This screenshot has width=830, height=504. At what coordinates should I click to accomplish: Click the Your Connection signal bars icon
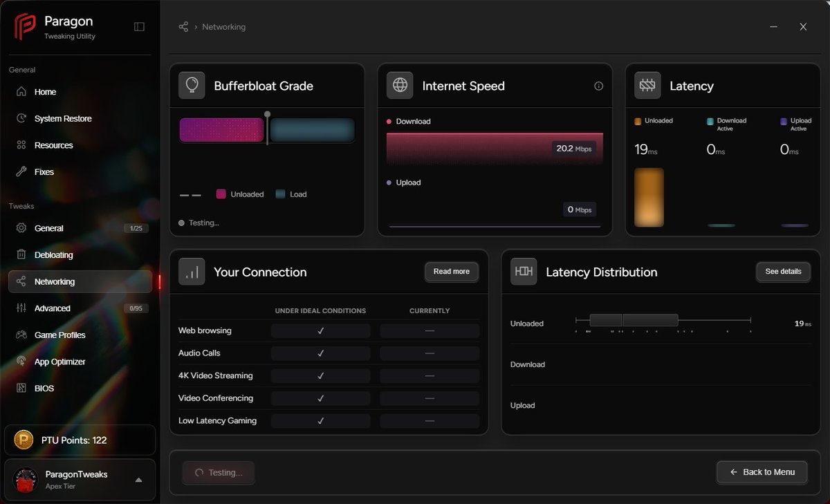pos(192,272)
